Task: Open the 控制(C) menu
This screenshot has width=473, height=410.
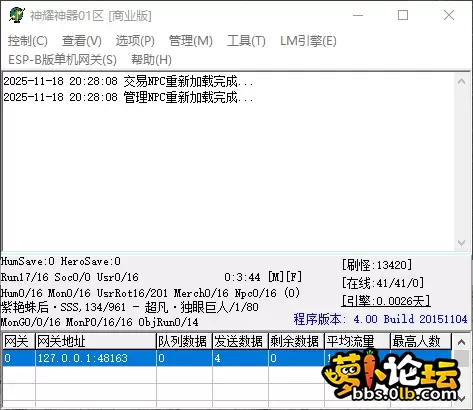Action: coord(28,41)
